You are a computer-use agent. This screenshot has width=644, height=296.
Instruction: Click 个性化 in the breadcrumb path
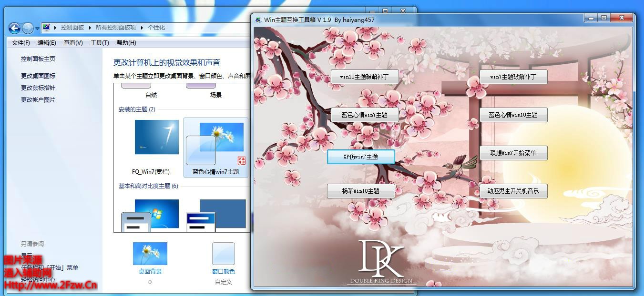[156, 28]
